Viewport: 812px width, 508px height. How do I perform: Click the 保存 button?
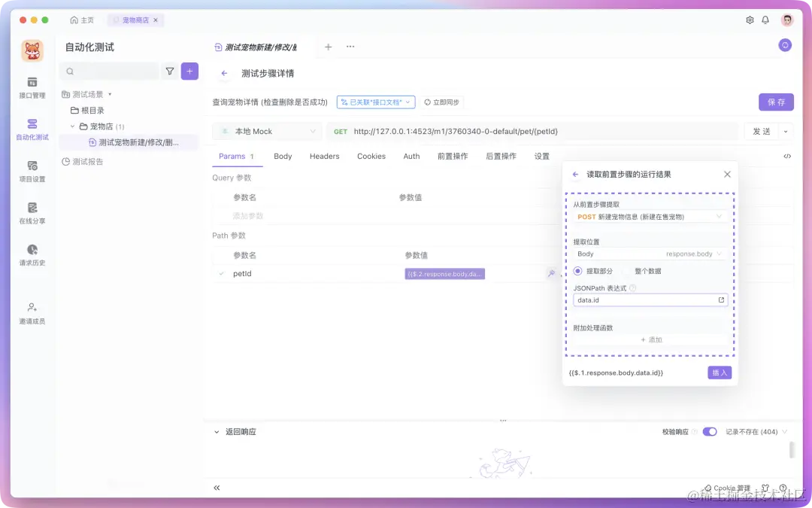(x=776, y=102)
